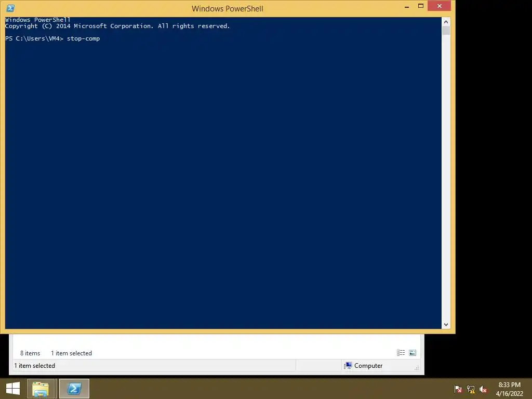Click the PowerShell scrollbar down arrow

click(x=446, y=324)
